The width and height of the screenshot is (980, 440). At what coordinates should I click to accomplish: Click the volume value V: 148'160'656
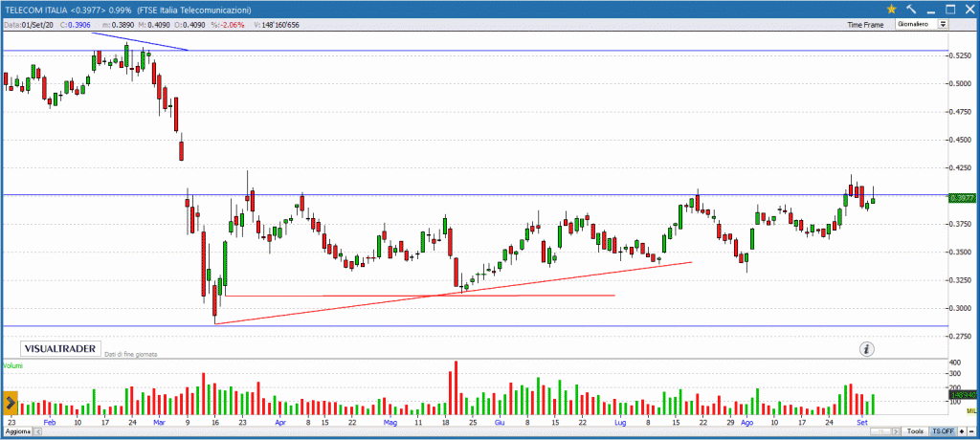[x=277, y=25]
